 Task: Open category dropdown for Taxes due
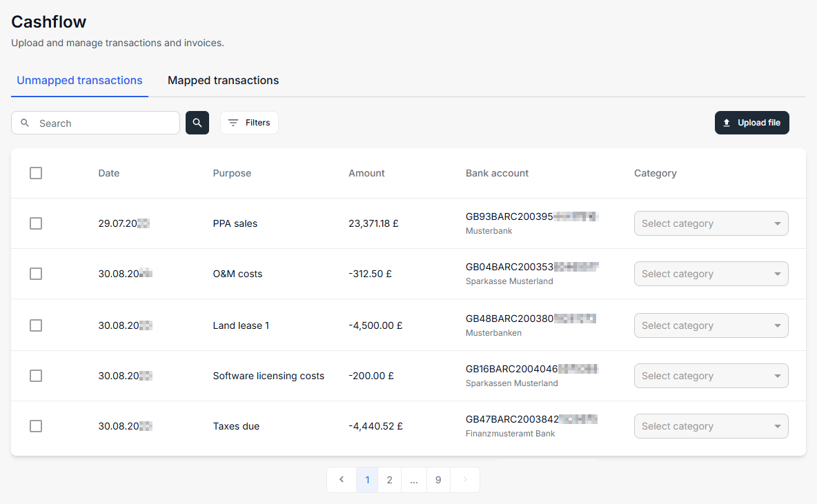[x=711, y=426]
